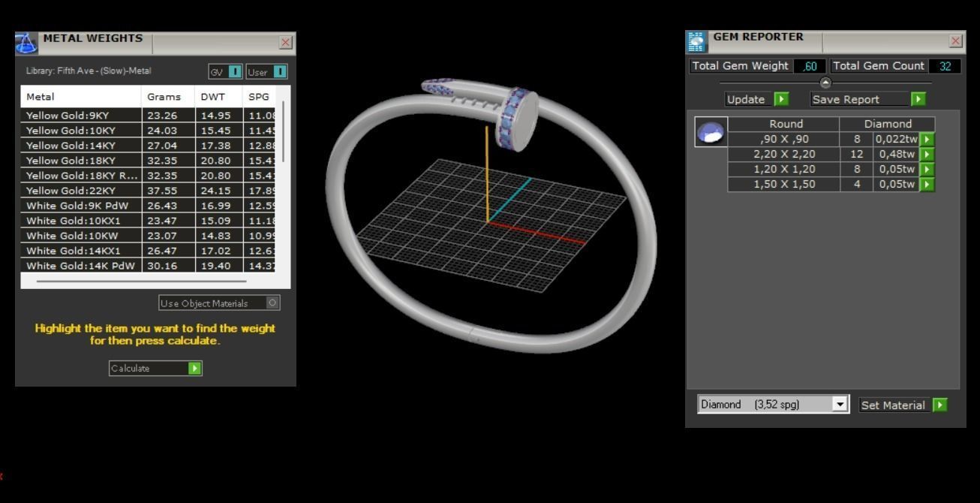Click green arrow in 1,50 X 1,50 row

(927, 184)
